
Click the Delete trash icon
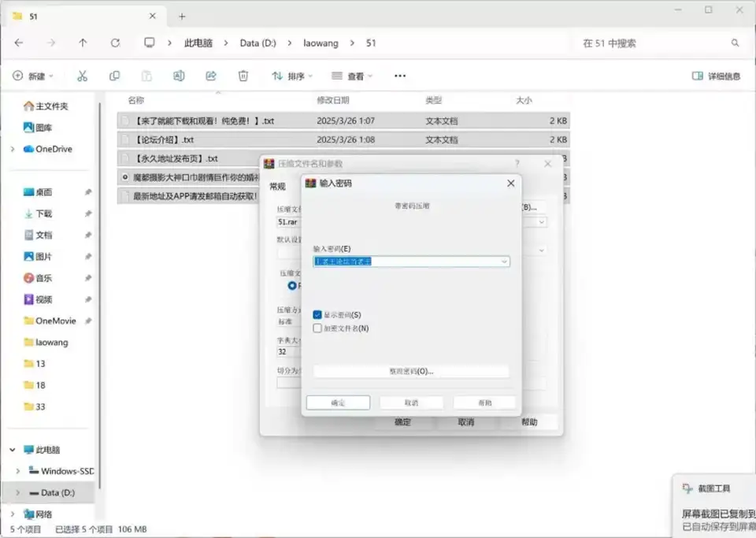click(243, 76)
